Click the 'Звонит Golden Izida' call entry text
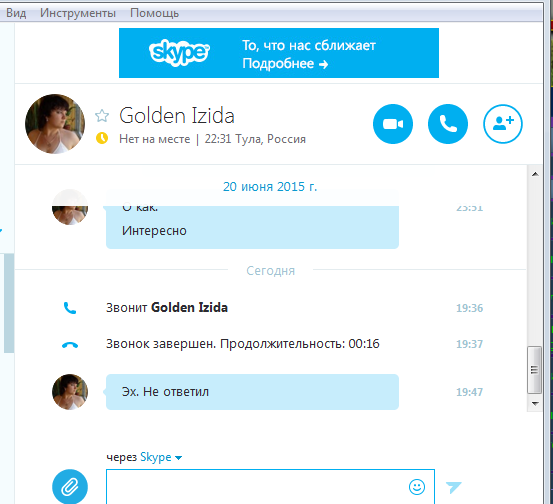Viewport: 553px width, 504px height. (167, 308)
